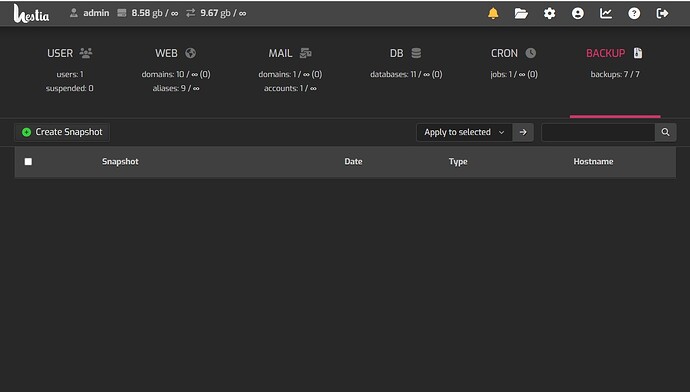Click the 'aliases: 9 / ∞' text
The width and height of the screenshot is (690, 392).
click(x=176, y=88)
